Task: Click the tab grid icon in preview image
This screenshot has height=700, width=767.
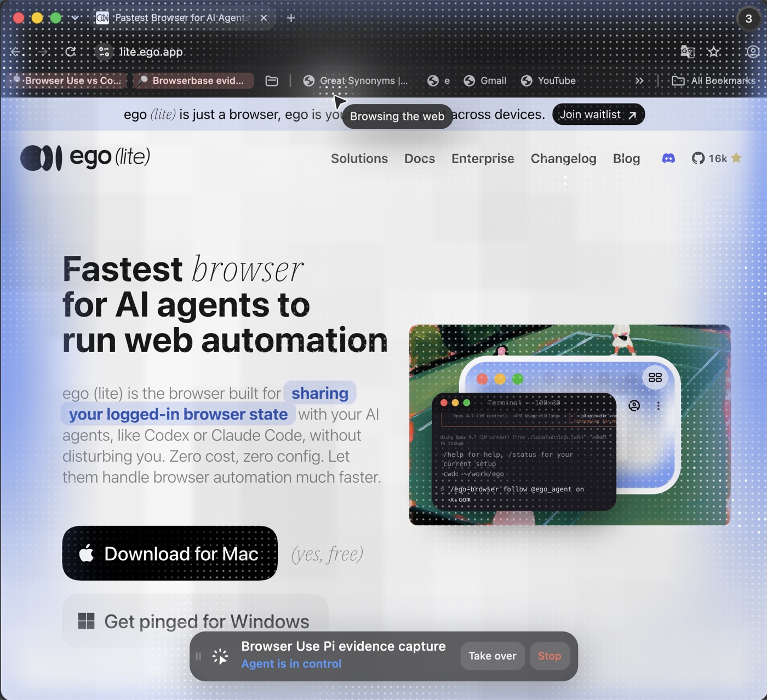Action: [x=655, y=377]
